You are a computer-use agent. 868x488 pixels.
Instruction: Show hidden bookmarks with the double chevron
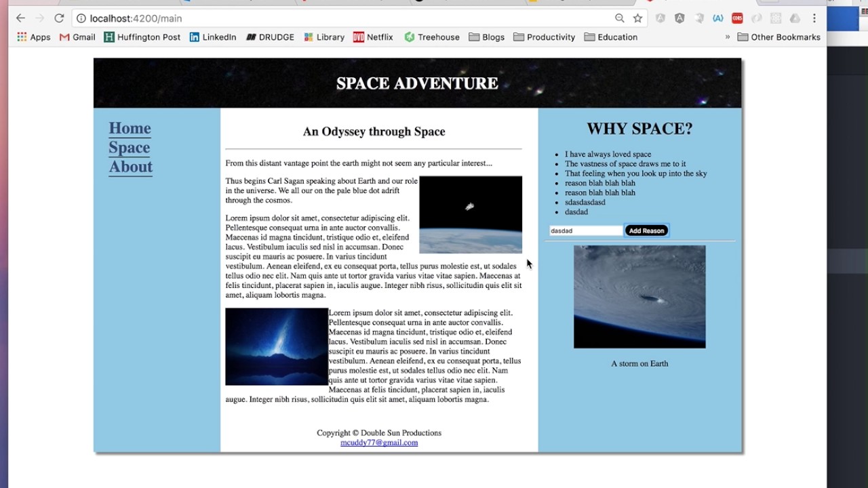(728, 37)
